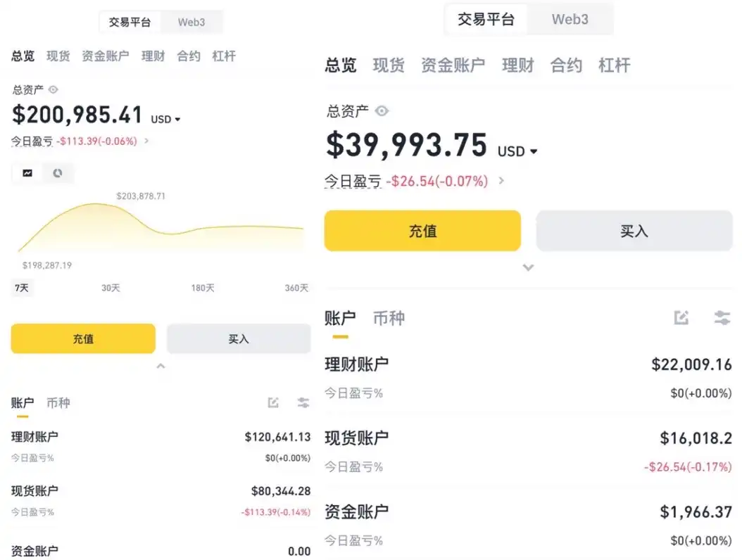The width and height of the screenshot is (742, 560).
Task: Open the USD currency dropdown beside $39,993.75
Action: pos(517,151)
